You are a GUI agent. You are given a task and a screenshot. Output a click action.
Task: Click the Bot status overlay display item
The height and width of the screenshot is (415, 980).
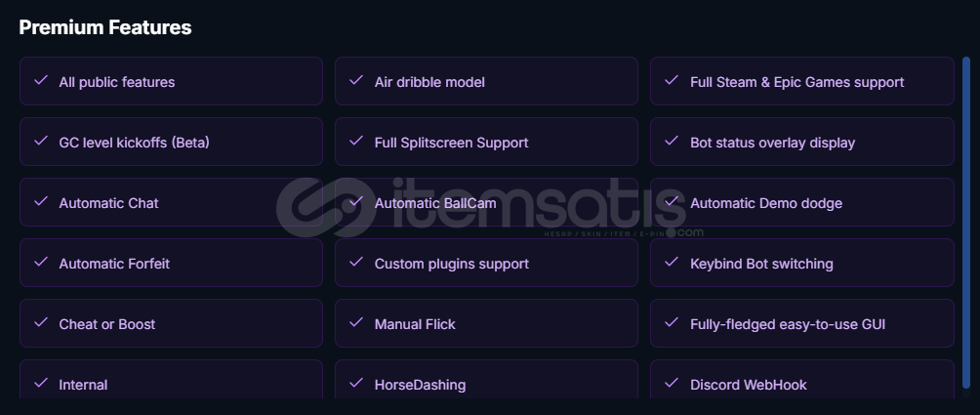[802, 142]
